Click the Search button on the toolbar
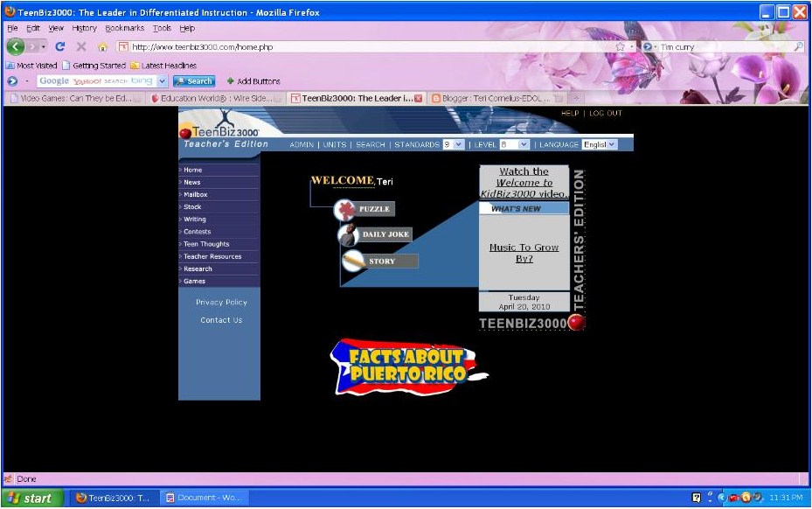The width and height of the screenshot is (812, 509). (194, 81)
